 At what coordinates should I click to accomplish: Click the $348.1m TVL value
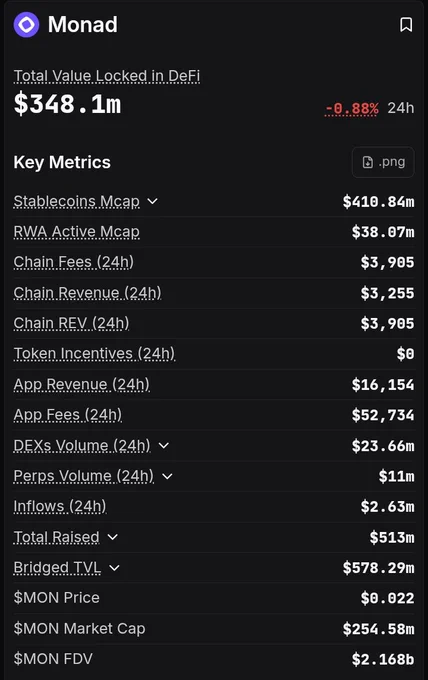coord(67,105)
